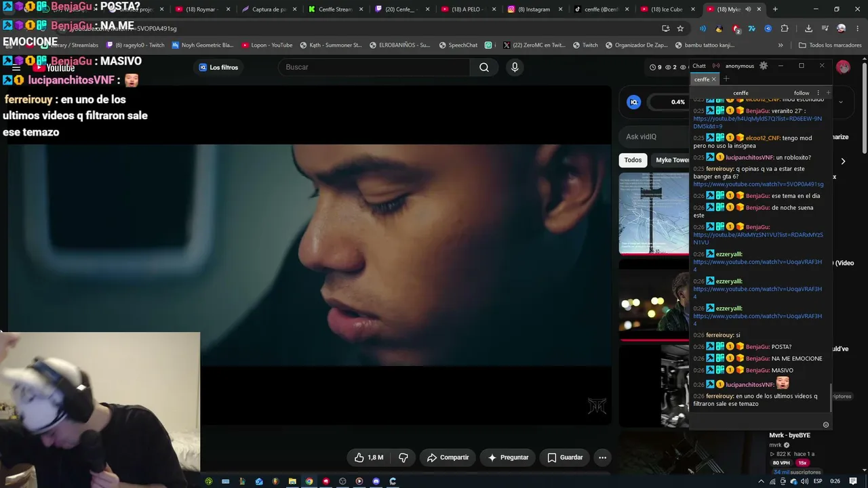
Task: Show hidden system tray icons
Action: click(761, 481)
